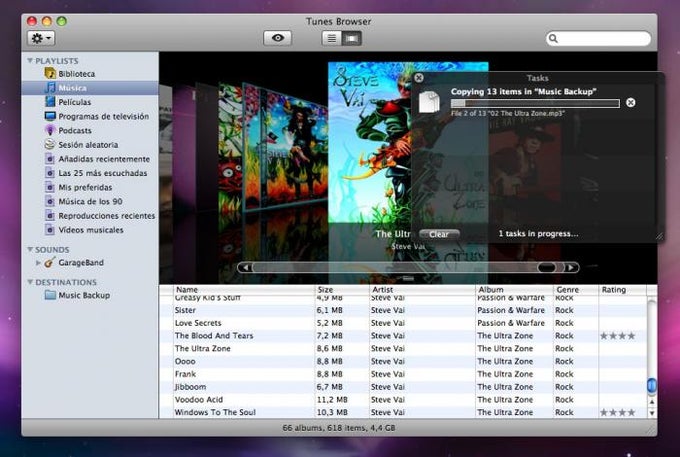Click the search field
Viewport: 680px width, 457px height.
598,39
